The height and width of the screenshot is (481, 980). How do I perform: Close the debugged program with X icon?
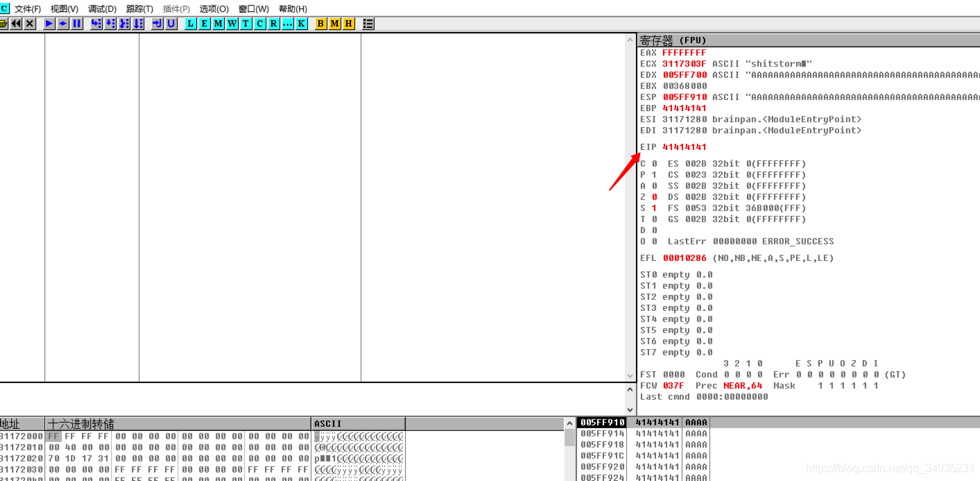coord(30,24)
